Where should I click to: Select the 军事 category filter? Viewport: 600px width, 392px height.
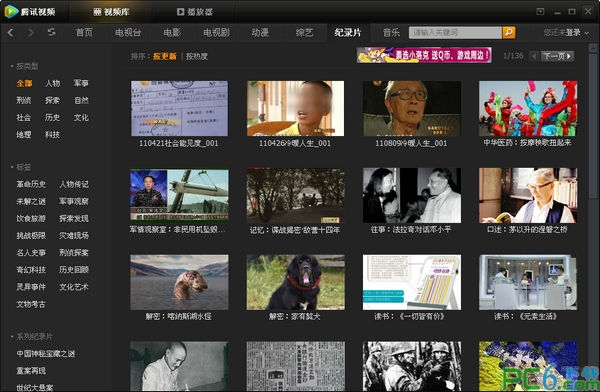(x=81, y=83)
